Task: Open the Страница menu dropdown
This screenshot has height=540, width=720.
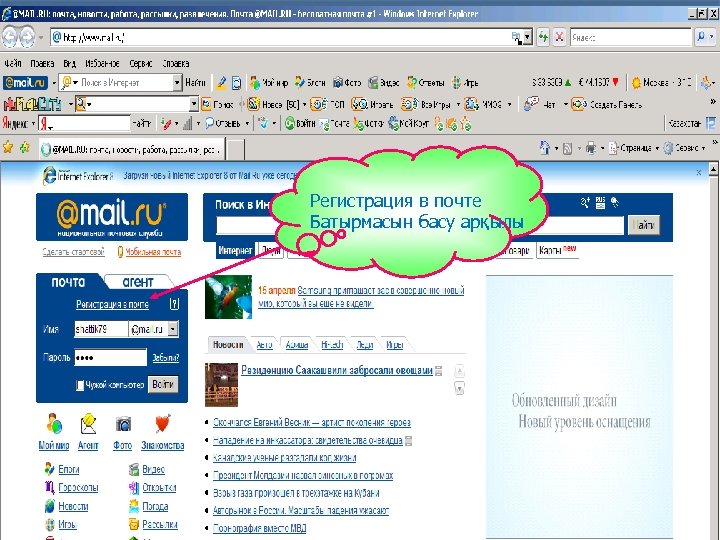Action: pos(657,148)
